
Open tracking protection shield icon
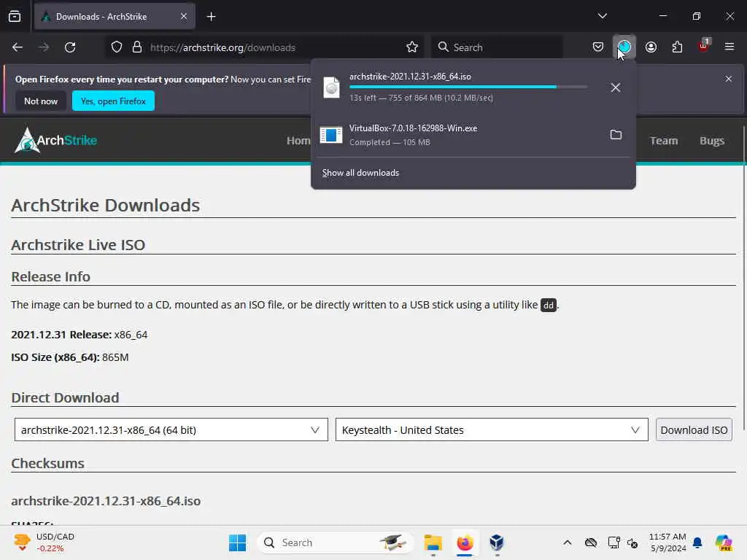coord(117,47)
